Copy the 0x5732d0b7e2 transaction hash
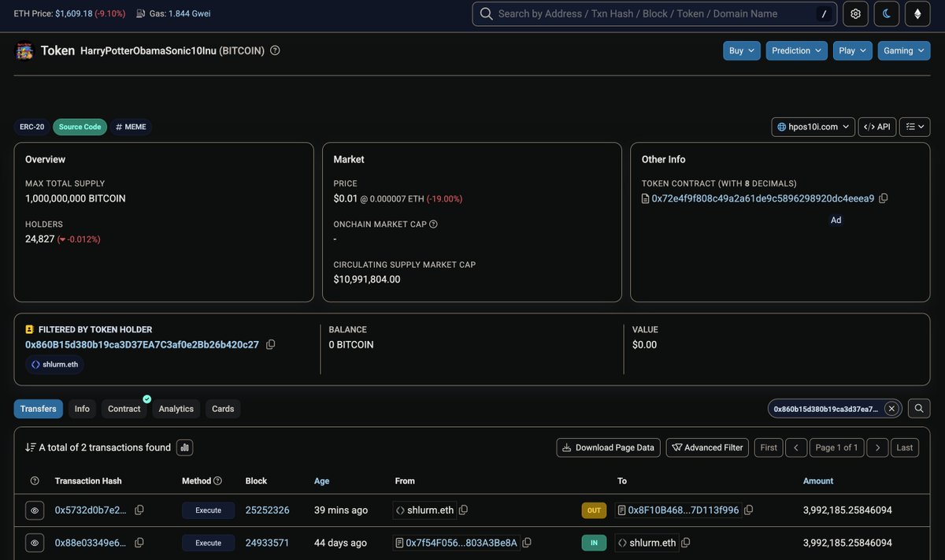Image resolution: width=945 pixels, height=560 pixels. pyautogui.click(x=139, y=510)
